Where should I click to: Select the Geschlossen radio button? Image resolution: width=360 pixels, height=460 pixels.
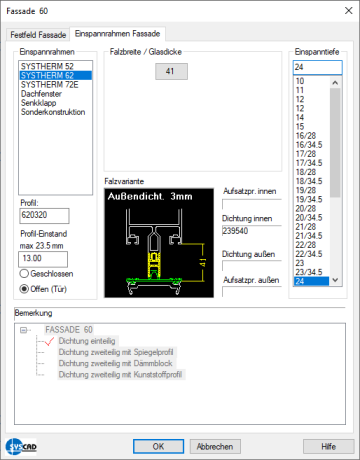pyautogui.click(x=24, y=274)
